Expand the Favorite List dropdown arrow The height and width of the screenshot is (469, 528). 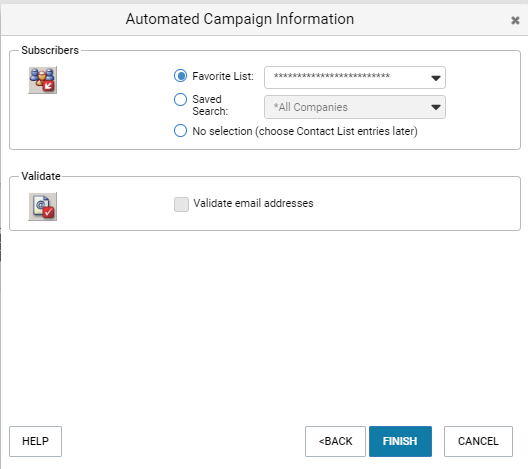(x=436, y=78)
